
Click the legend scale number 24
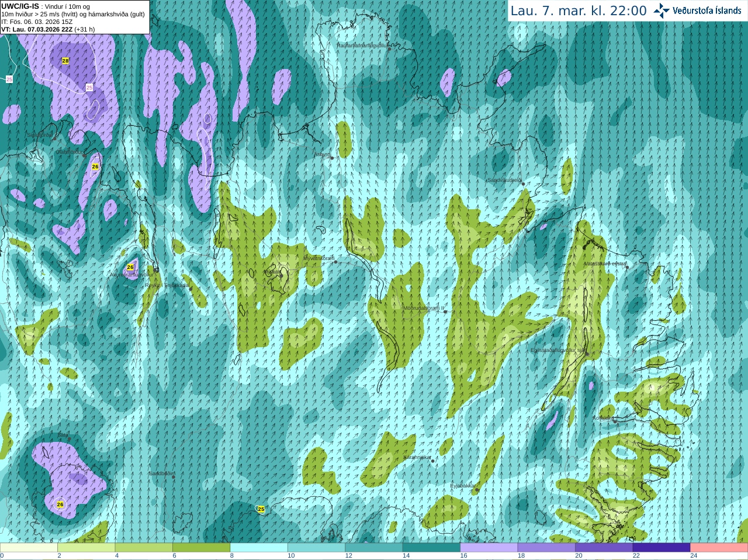(x=694, y=556)
